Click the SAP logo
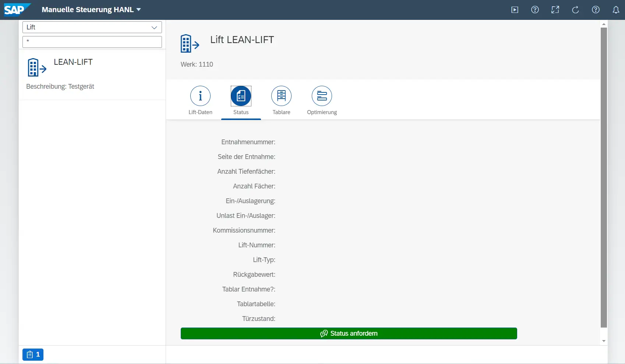 (17, 10)
